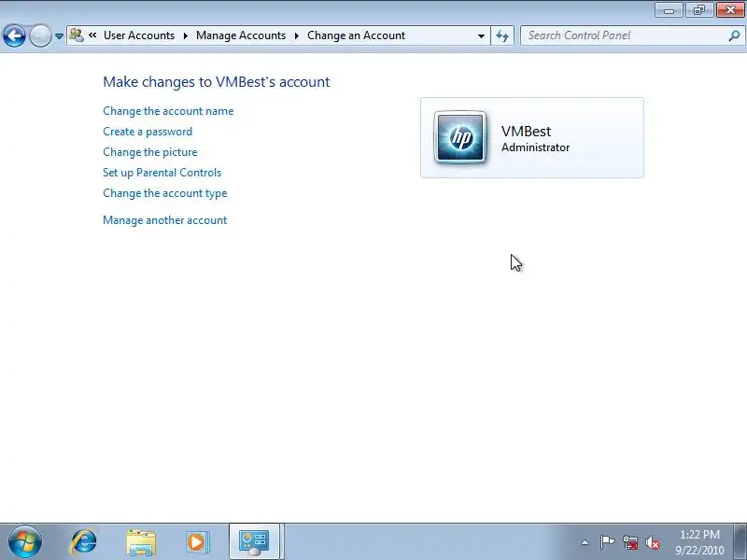The image size is (747, 560).
Task: Open the clock showing 1:22 PM
Action: [x=699, y=542]
